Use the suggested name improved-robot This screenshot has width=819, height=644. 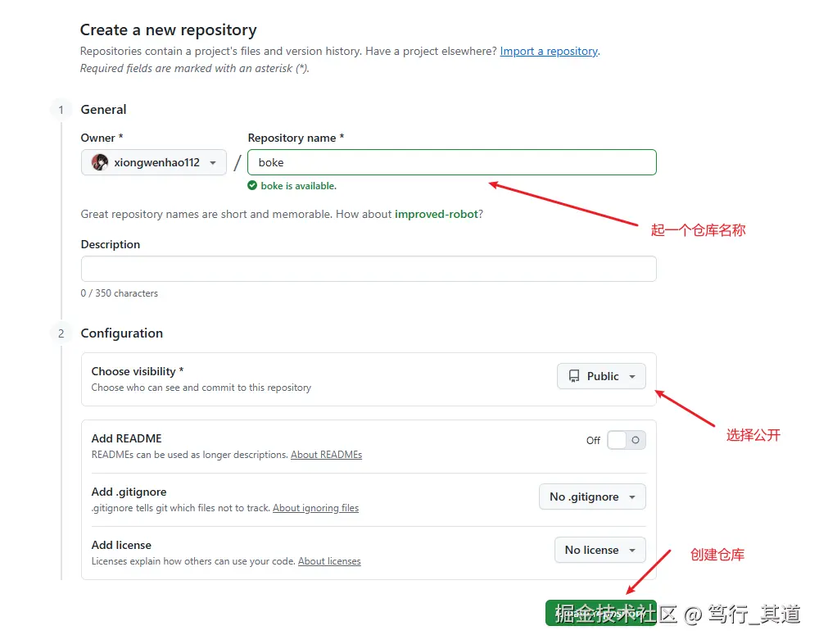point(436,215)
